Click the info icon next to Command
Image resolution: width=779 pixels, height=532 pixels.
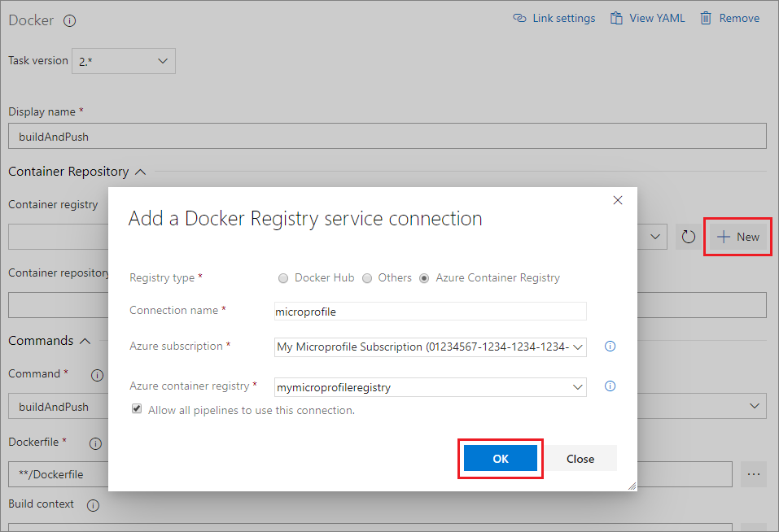97,375
